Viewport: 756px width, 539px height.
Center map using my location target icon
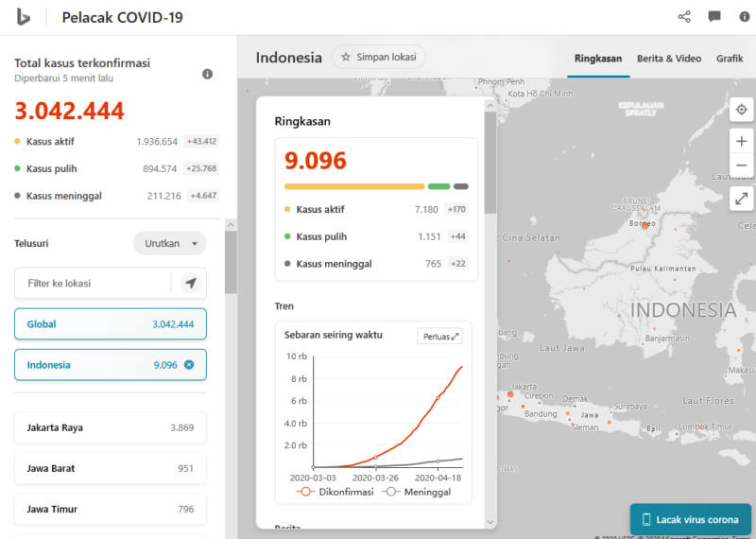(x=742, y=110)
